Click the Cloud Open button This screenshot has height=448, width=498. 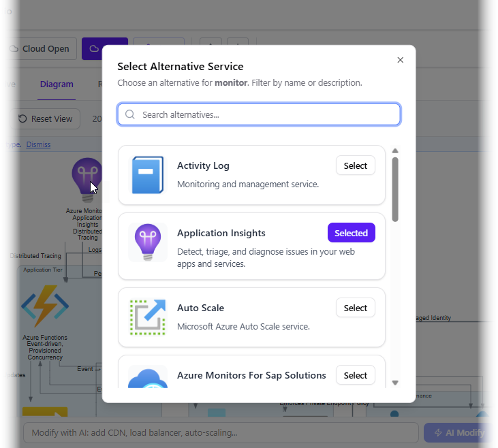41,48
